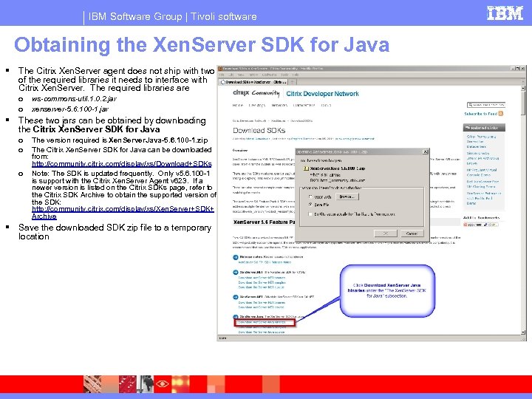Click the browser scrollbar down arrow
532x399 pixels.
click(x=523, y=332)
